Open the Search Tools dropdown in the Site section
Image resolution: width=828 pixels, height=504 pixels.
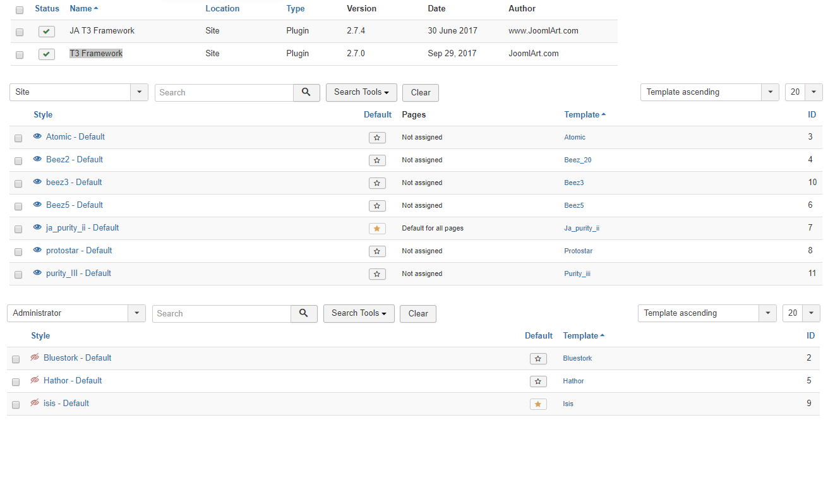click(x=361, y=92)
